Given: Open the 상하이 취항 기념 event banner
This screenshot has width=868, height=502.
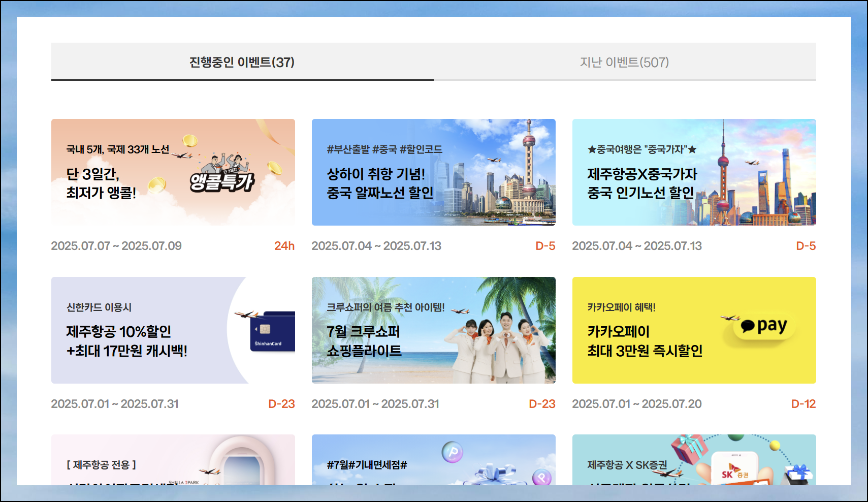Looking at the screenshot, I should tap(434, 172).
